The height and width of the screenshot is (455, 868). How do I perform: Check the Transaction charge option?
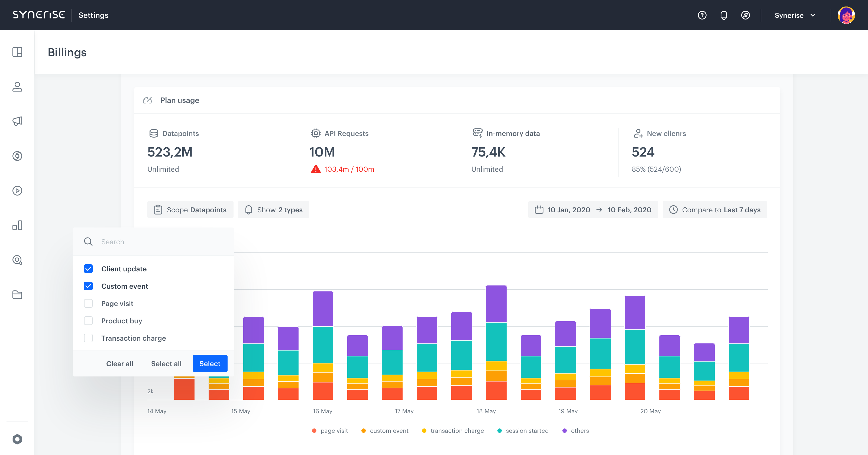coord(88,338)
